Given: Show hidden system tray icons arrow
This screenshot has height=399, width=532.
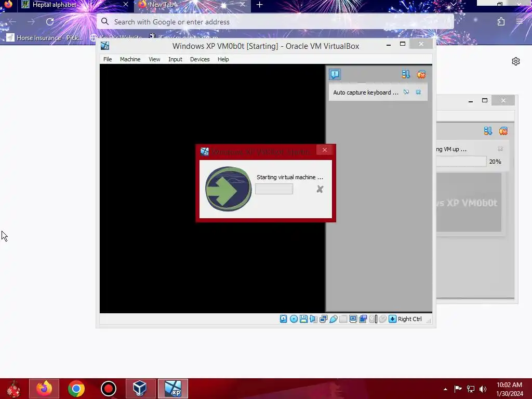Looking at the screenshot, I should [x=445, y=389].
